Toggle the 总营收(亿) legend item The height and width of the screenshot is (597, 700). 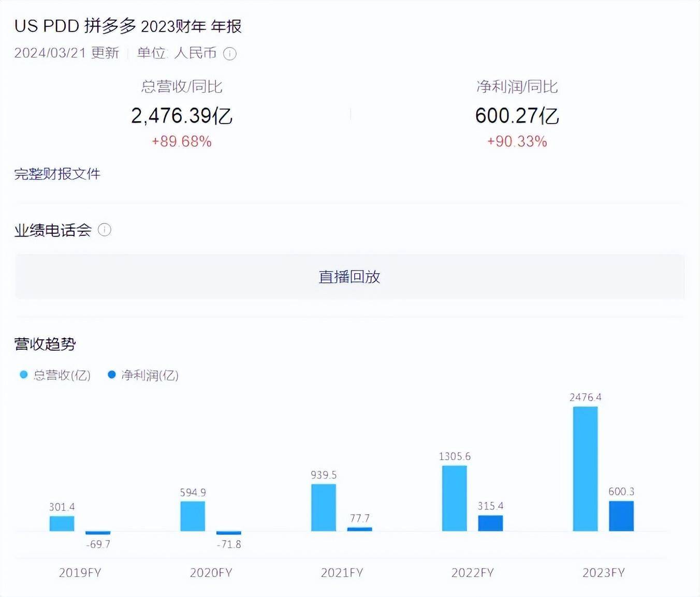click(x=55, y=375)
